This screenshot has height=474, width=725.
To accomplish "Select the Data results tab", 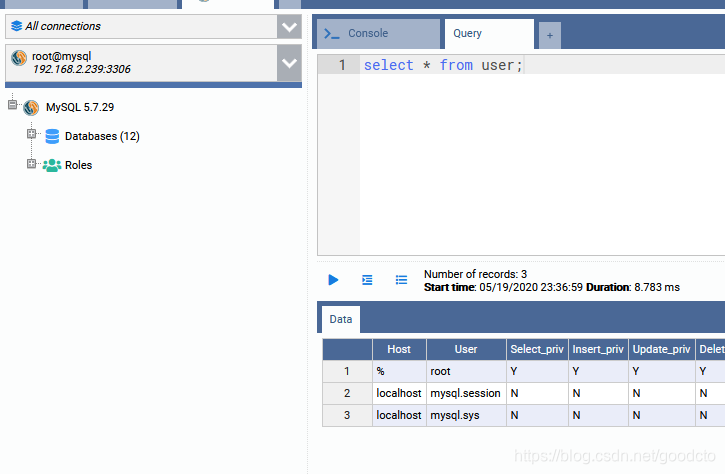I will 341,319.
